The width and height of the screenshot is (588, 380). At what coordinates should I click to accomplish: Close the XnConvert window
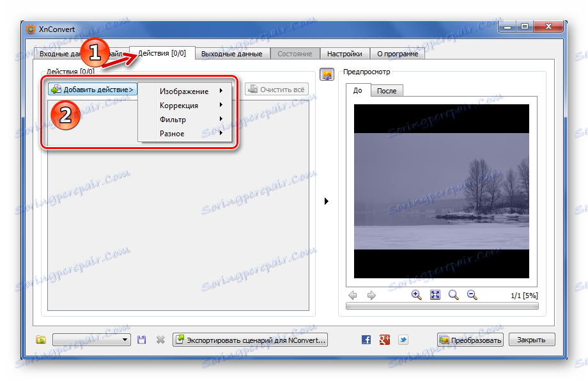(x=548, y=27)
